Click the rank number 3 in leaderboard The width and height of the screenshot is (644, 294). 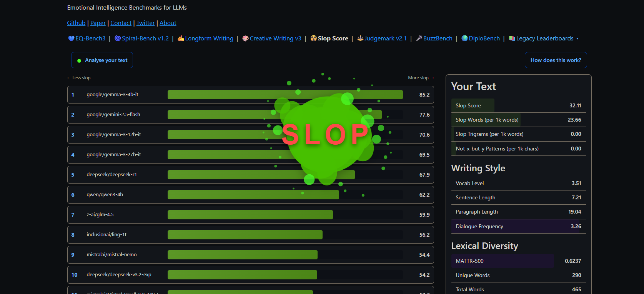[73, 135]
